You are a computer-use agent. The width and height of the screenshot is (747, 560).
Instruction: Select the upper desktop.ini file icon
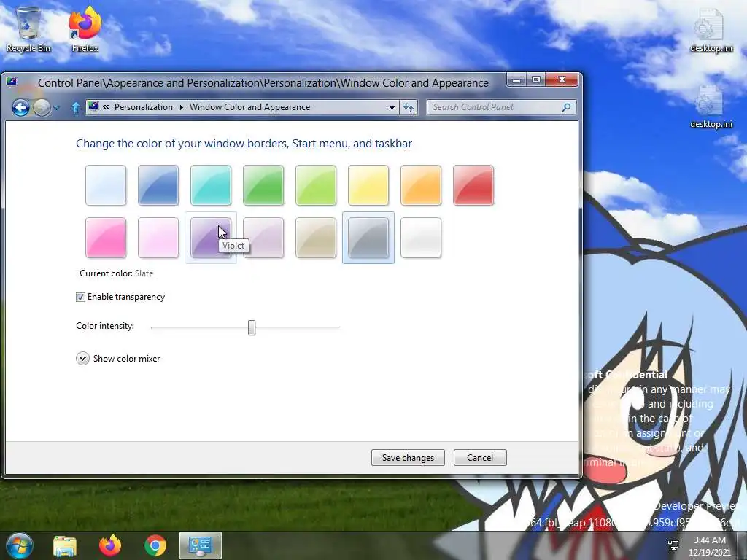click(x=711, y=31)
